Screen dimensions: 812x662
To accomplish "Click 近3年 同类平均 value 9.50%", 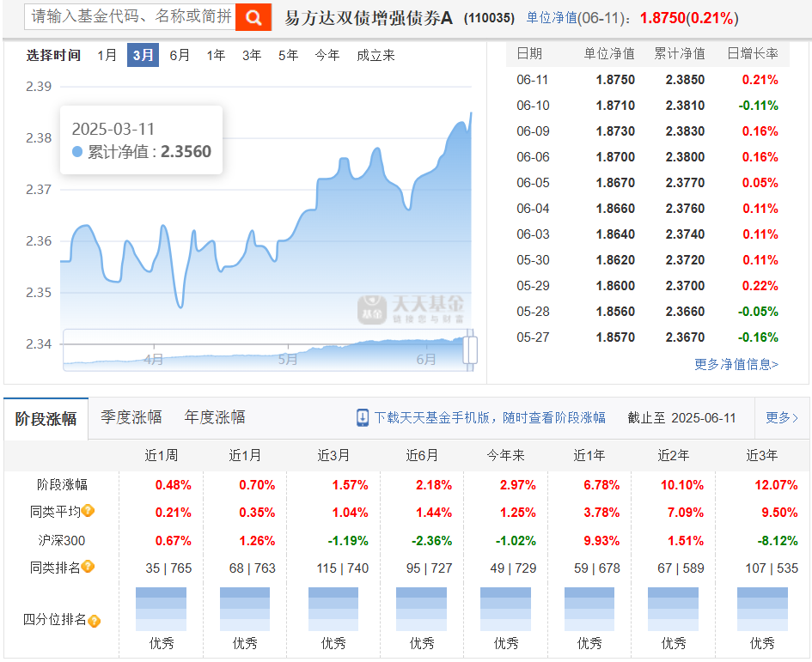I will tap(779, 513).
